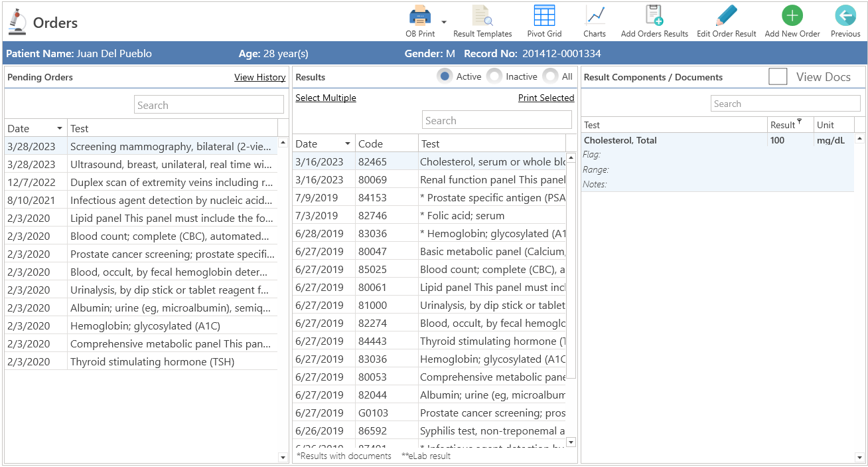Click the Pending Orders search field

click(209, 105)
